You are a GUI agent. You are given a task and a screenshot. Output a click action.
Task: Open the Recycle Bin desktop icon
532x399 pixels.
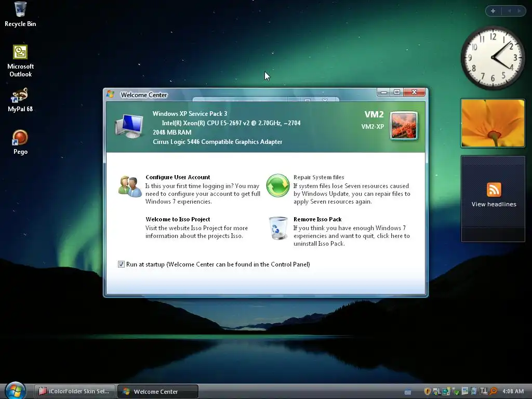[20, 14]
